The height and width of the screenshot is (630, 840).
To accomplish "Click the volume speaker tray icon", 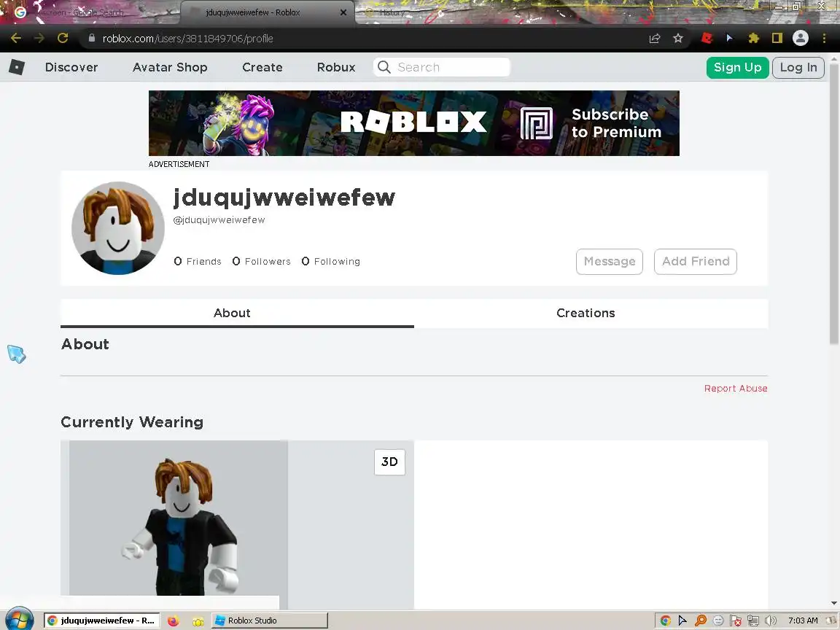I will tap(770, 621).
